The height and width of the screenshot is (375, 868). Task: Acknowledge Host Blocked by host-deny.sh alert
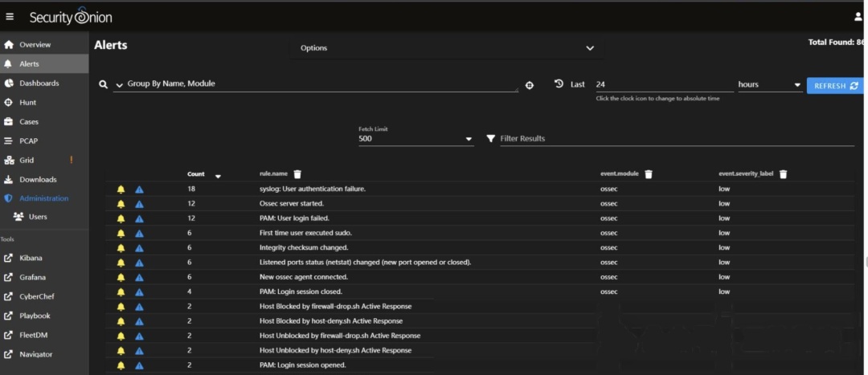point(121,321)
